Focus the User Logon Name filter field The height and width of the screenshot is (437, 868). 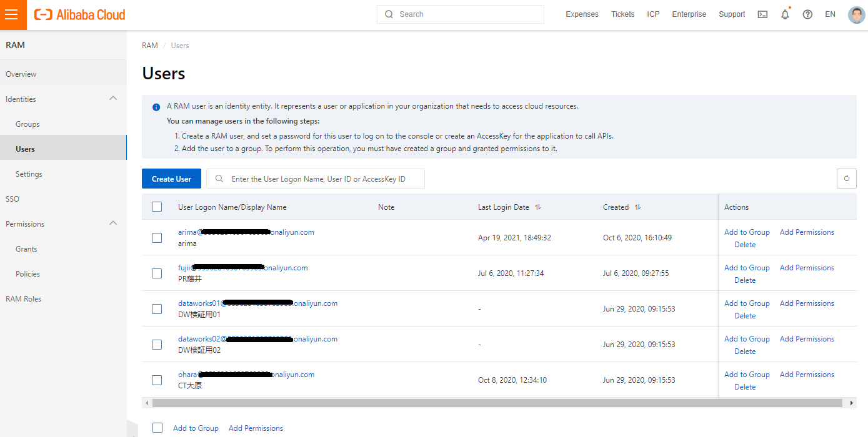click(x=316, y=179)
